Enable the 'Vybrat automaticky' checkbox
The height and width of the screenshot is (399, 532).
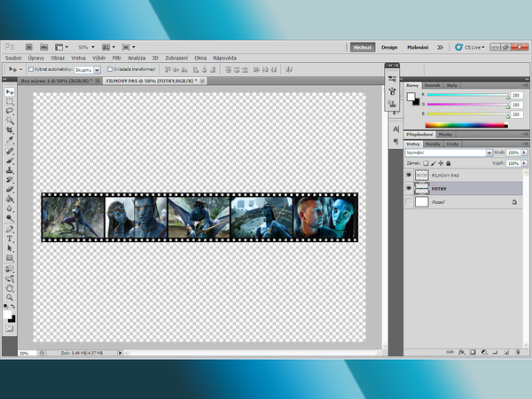coord(30,68)
